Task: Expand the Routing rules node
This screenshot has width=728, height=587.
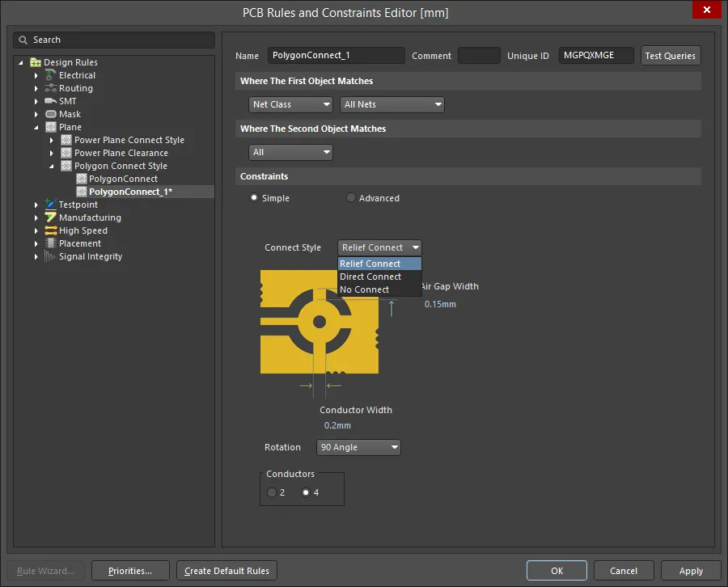Action: [36, 88]
